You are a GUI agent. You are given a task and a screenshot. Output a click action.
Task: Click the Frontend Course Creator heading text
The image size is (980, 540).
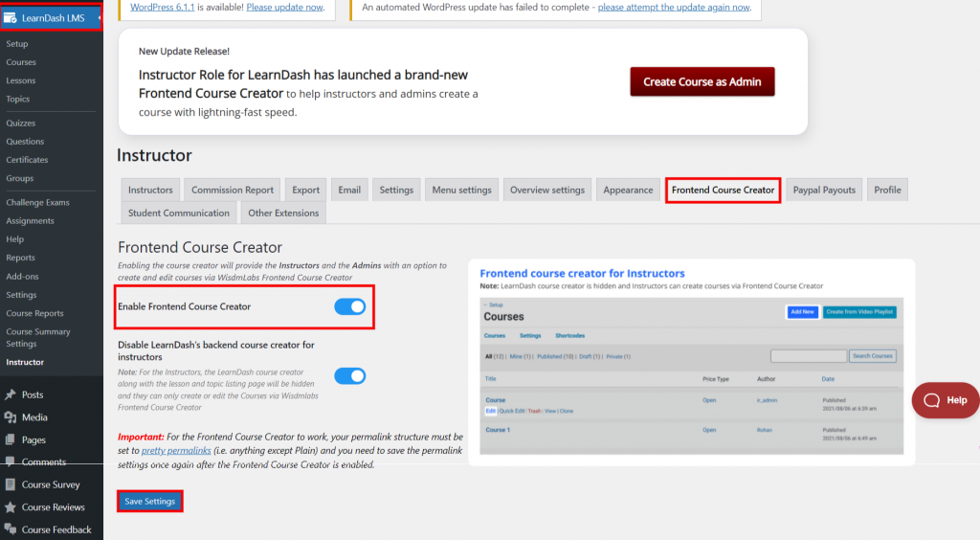coord(200,247)
